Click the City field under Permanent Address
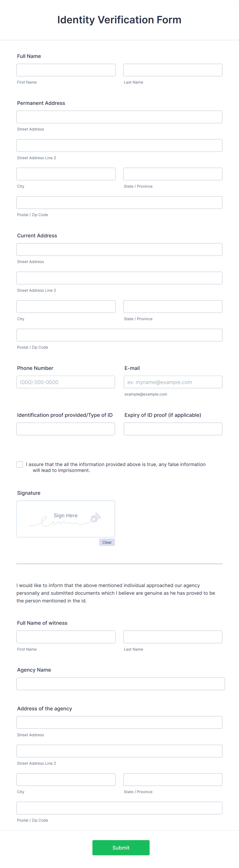The image size is (239, 868). point(66,174)
